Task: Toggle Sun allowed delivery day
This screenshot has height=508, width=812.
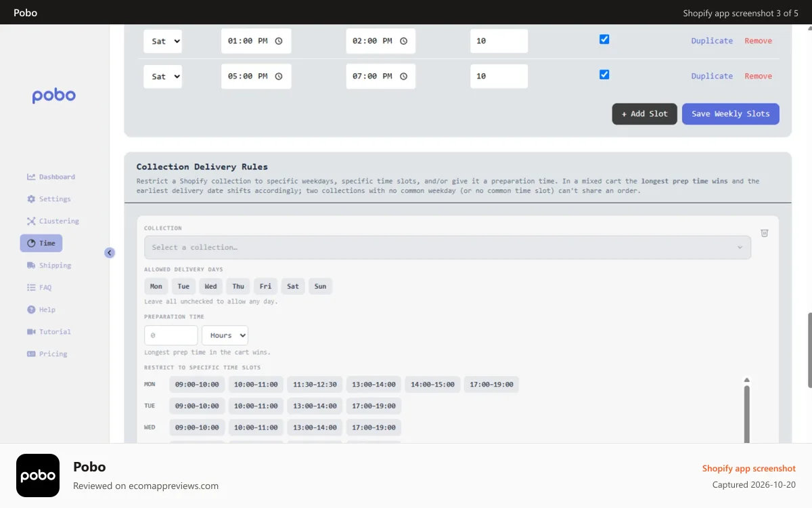Action: pyautogui.click(x=321, y=287)
